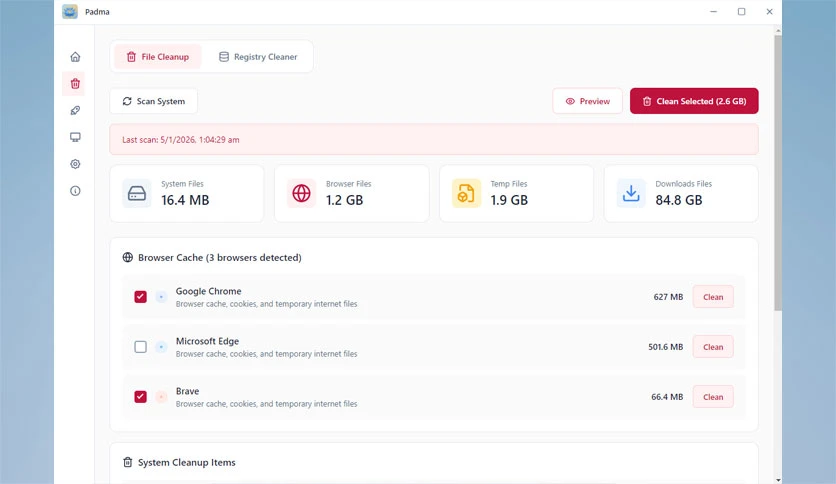Click the scrollbar down arrow
The image size is (836, 484).
click(x=778, y=480)
